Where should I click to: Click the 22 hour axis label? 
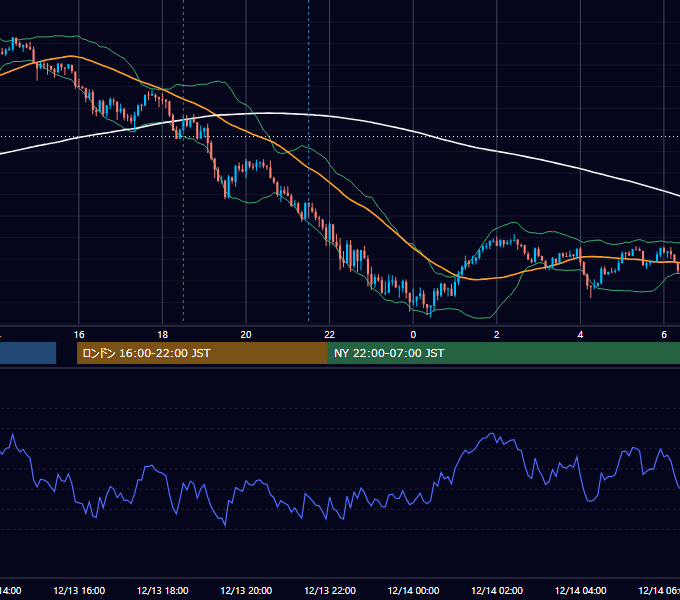(x=330, y=335)
